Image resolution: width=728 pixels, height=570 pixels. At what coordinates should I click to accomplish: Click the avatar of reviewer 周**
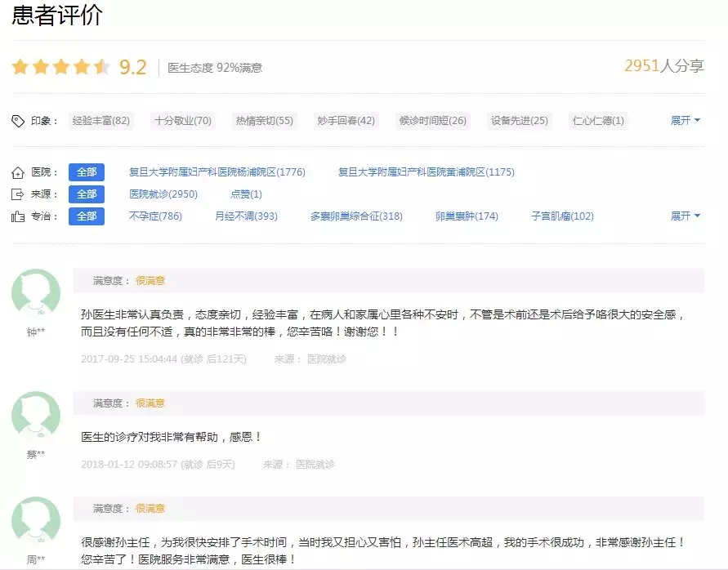(35, 522)
